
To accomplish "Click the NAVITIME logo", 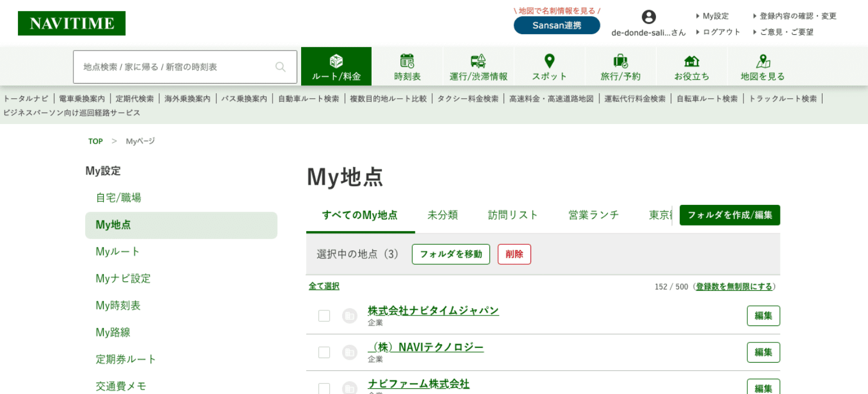I will (x=72, y=24).
